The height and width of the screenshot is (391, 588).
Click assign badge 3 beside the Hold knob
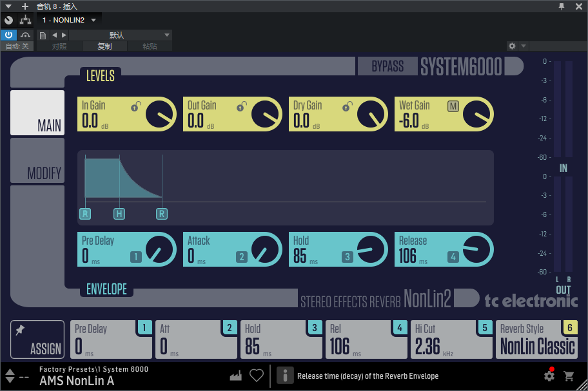point(348,257)
